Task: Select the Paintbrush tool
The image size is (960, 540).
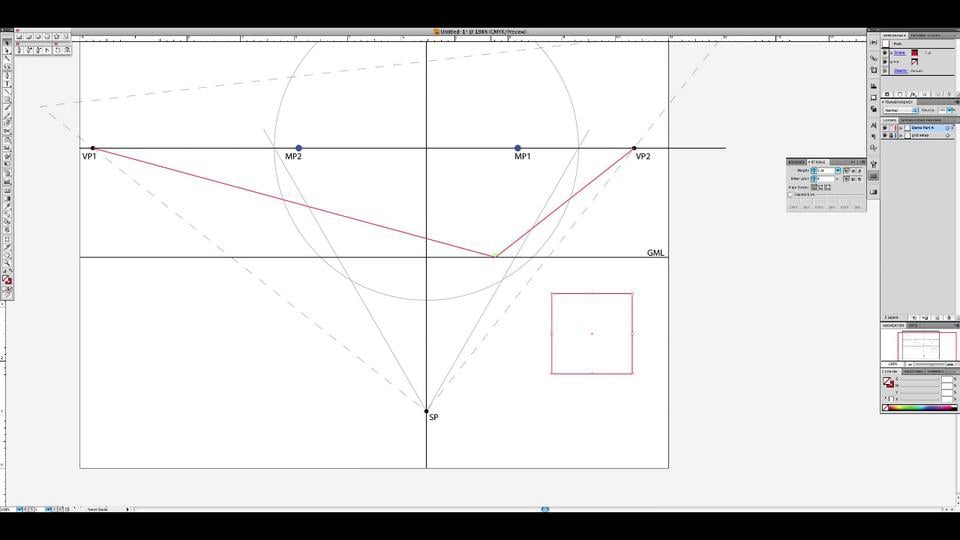Action: coord(7,107)
